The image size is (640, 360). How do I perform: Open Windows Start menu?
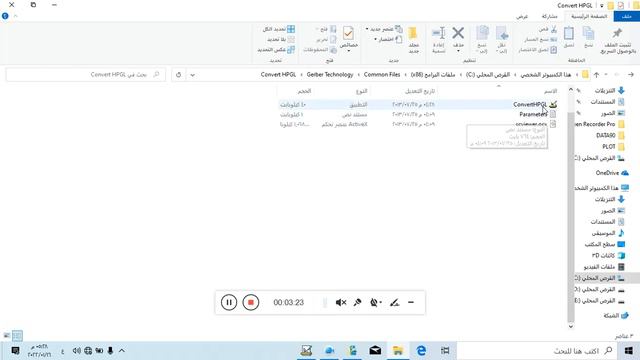tap(629, 351)
